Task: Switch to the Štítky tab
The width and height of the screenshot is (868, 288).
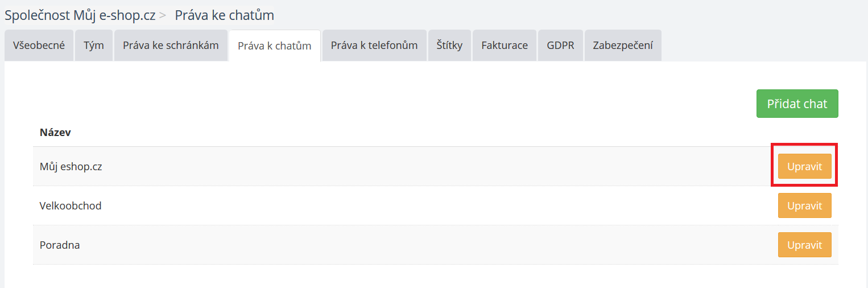Action: coord(449,46)
